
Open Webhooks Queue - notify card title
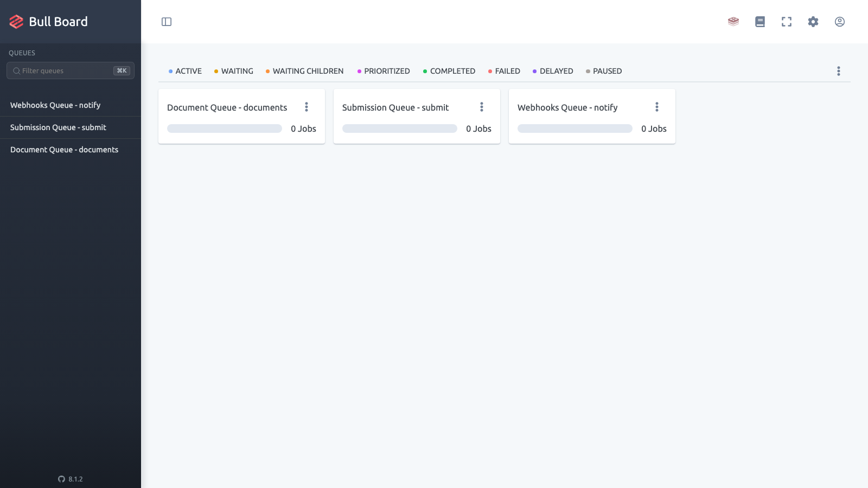click(567, 107)
